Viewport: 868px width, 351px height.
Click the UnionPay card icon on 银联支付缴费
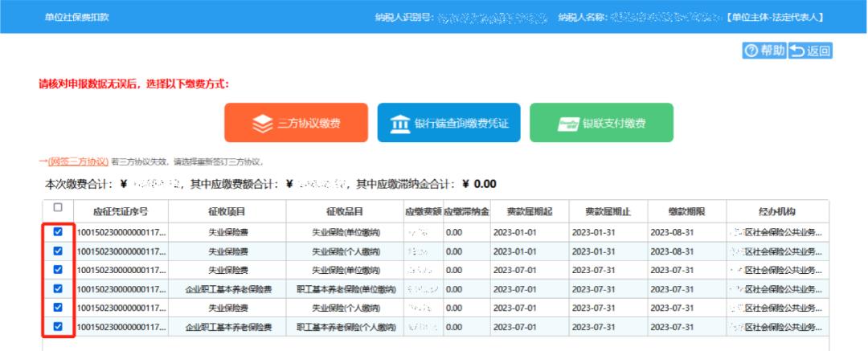point(568,124)
